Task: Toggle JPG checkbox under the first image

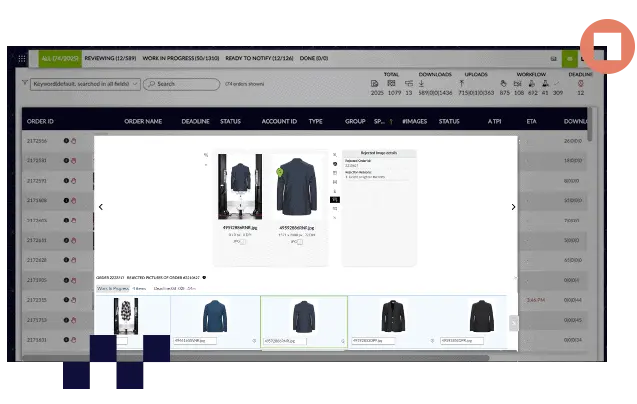Action: click(x=243, y=242)
